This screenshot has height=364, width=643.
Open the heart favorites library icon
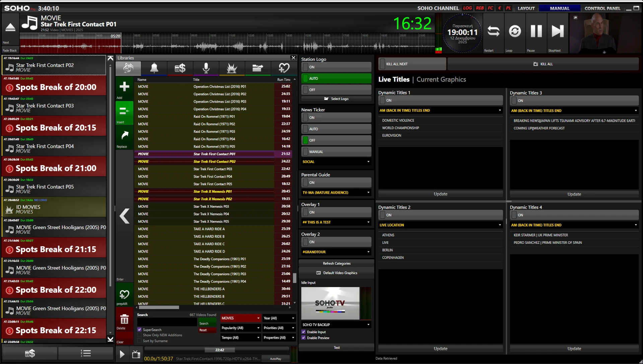[284, 68]
